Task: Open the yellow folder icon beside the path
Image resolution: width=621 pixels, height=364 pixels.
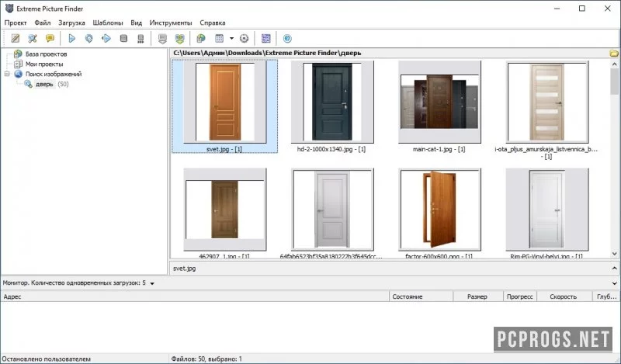Action: 614,53
